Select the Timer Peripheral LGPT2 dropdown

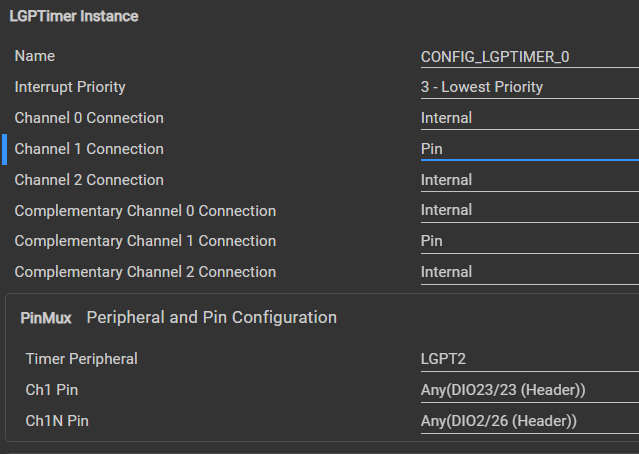(530, 359)
